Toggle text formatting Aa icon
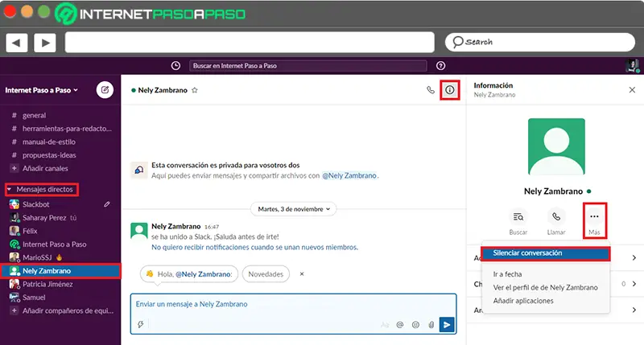The height and width of the screenshot is (345, 644). tap(385, 325)
